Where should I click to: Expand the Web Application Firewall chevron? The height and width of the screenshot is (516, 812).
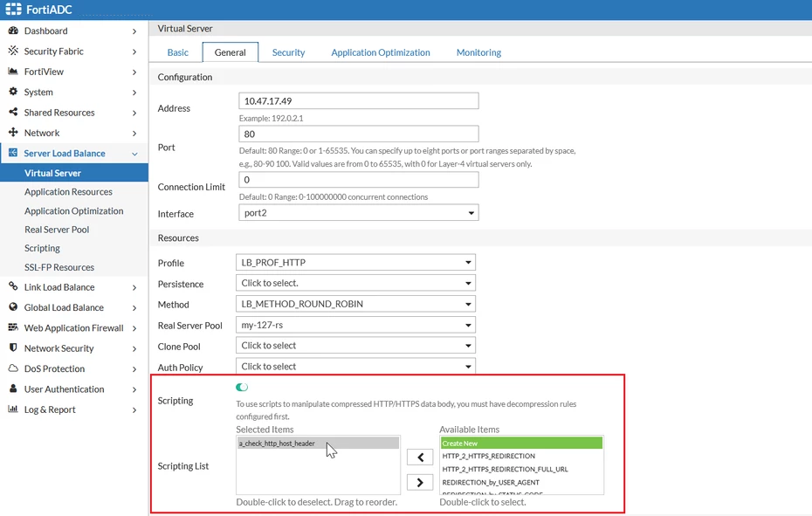click(134, 328)
